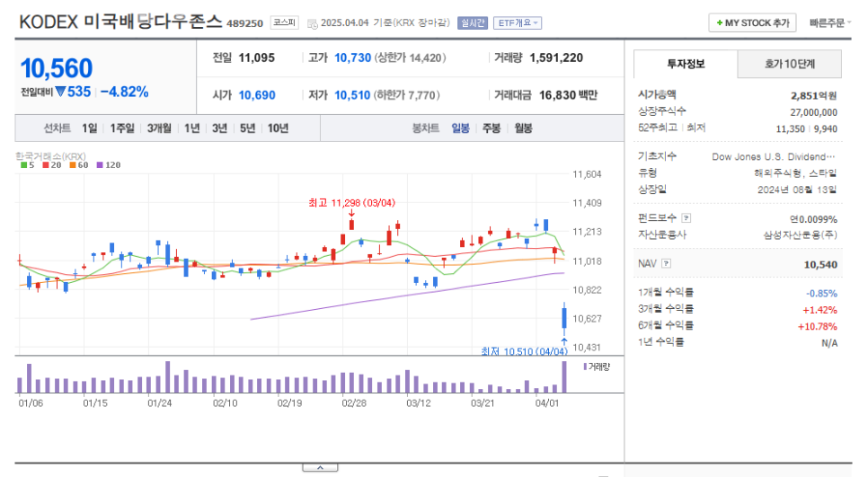Select the 일봉 daily candle chart

click(460, 128)
